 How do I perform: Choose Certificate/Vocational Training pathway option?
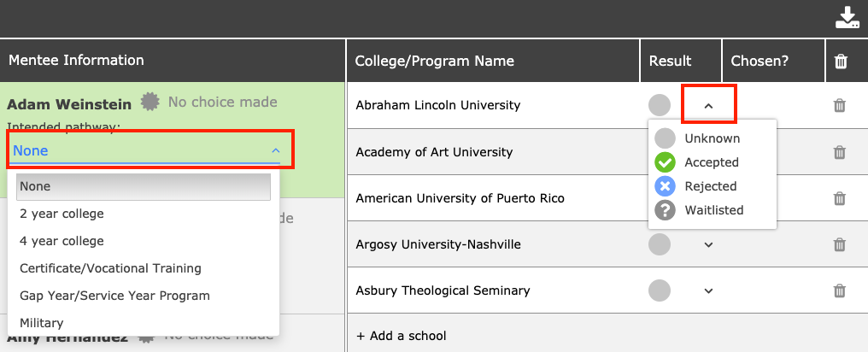110,268
